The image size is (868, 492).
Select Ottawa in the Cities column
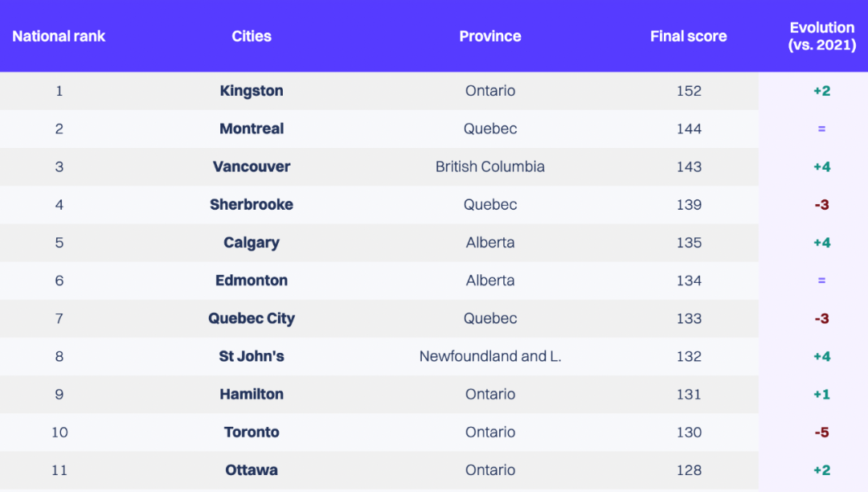[252, 469]
